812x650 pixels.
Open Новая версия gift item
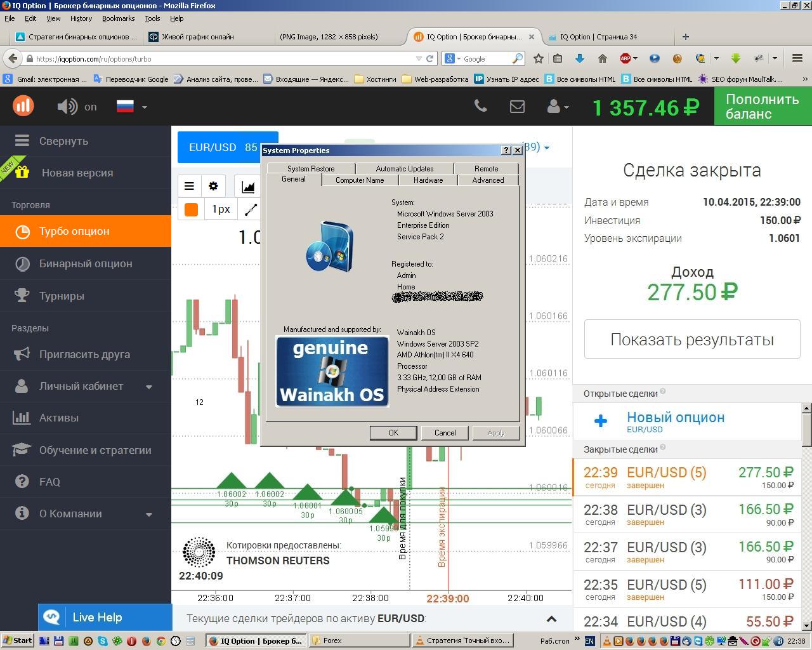point(86,173)
